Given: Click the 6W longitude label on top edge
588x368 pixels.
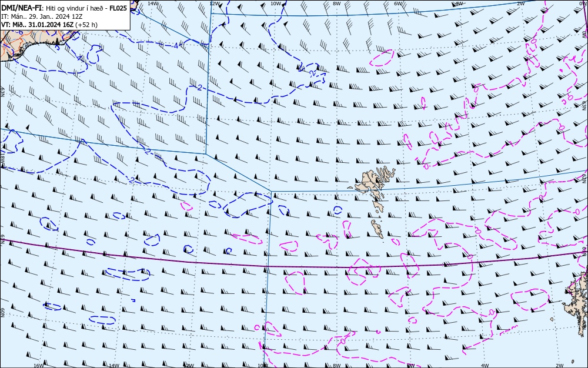Looking at the screenshot, I should [x=398, y=4].
